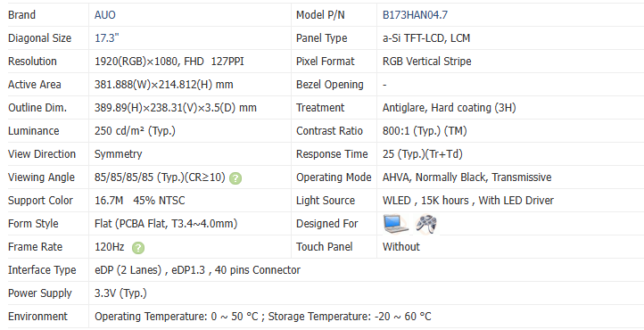The height and width of the screenshot is (330, 644).
Task: Click the Touch Panel Without value
Action: pos(401,247)
